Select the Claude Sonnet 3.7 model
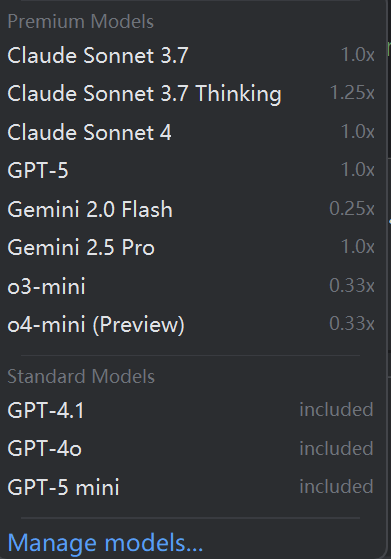 pos(192,55)
